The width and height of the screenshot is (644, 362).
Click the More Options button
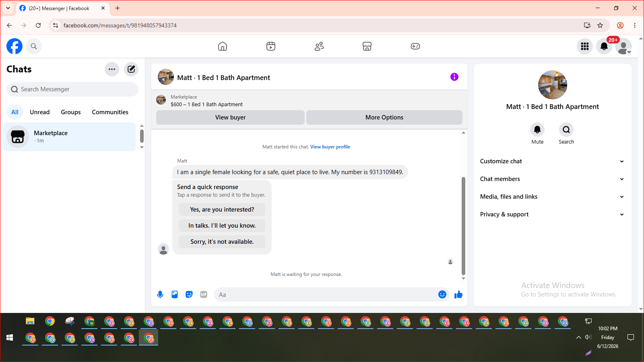(384, 117)
